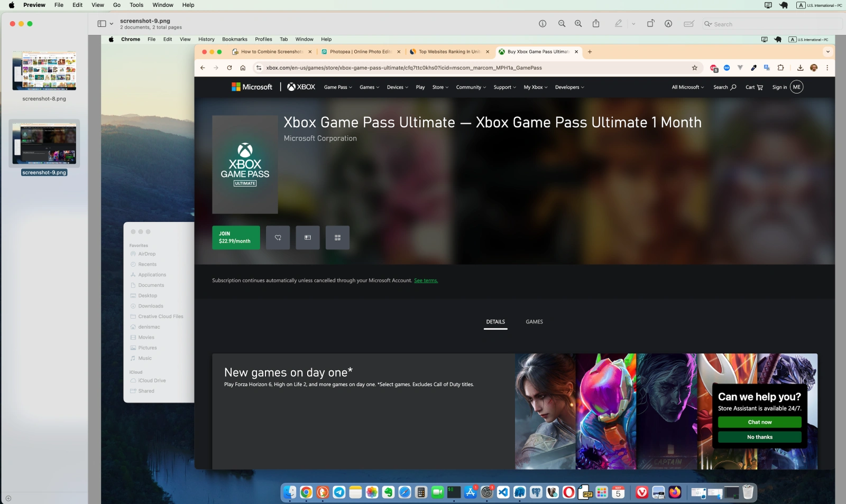Show the Preview Inspector info panel
Image resolution: width=846 pixels, height=504 pixels.
point(542,24)
